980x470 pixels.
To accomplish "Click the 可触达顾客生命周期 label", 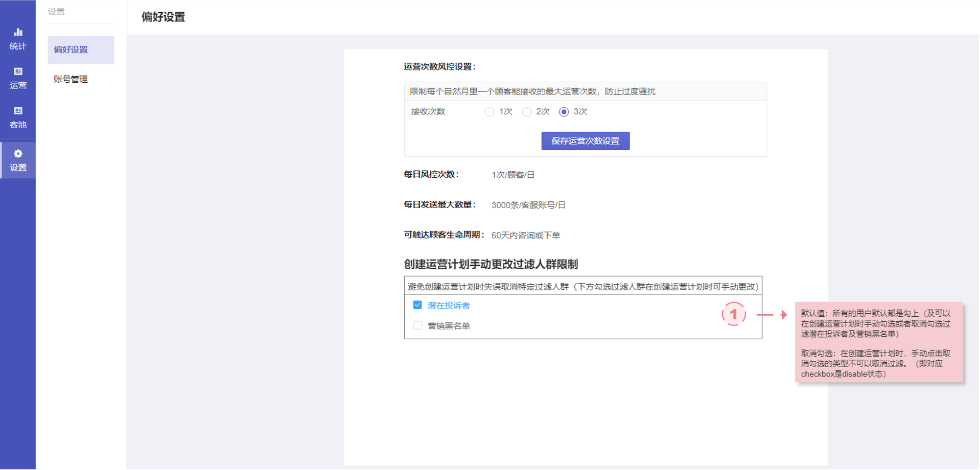I will point(444,235).
